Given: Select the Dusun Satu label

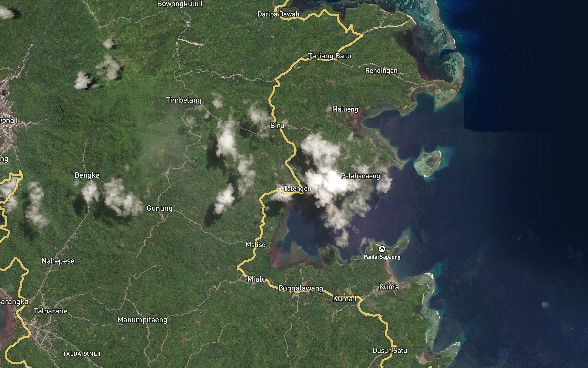Looking at the screenshot, I should (x=390, y=351).
